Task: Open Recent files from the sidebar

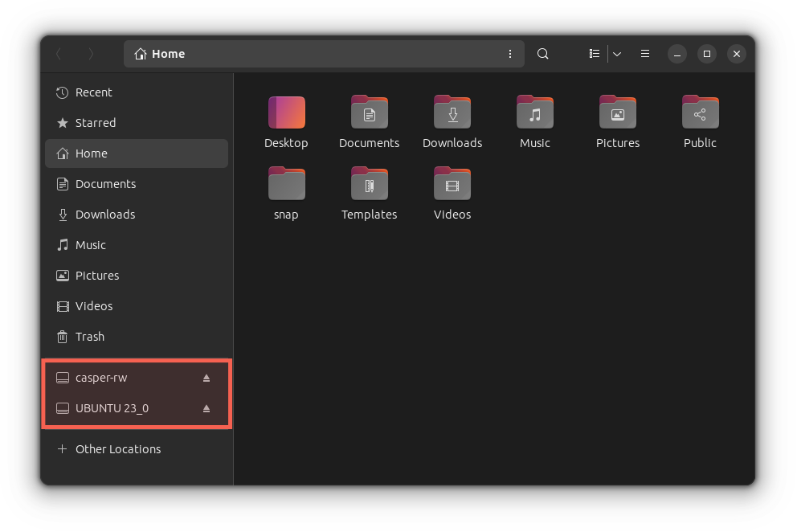Action: click(x=92, y=92)
